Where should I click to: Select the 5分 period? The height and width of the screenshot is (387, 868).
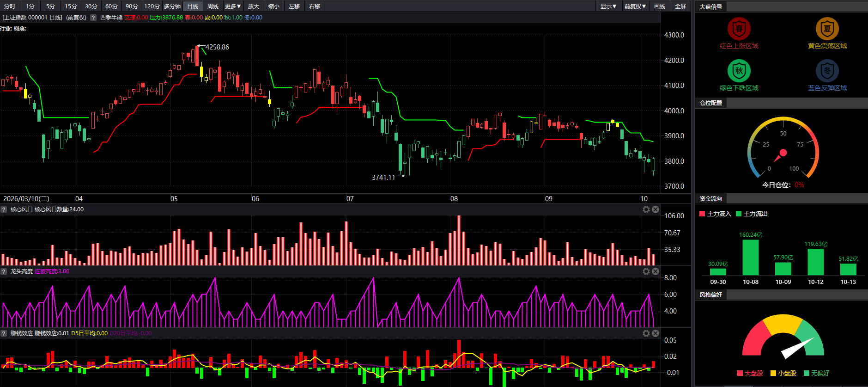pyautogui.click(x=51, y=6)
